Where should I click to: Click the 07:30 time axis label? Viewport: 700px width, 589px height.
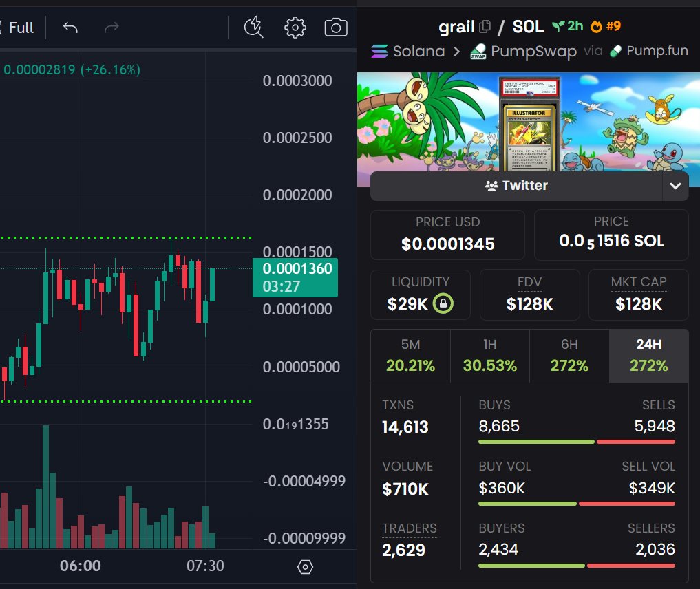[205, 566]
